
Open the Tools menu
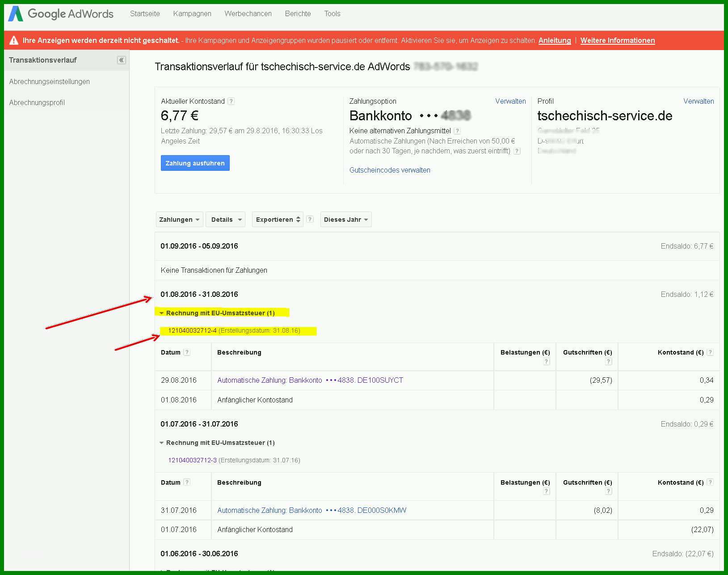[332, 14]
